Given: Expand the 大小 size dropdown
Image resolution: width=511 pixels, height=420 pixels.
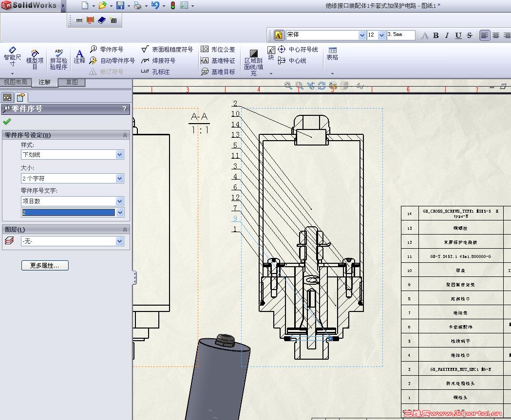Looking at the screenshot, I should [x=120, y=179].
